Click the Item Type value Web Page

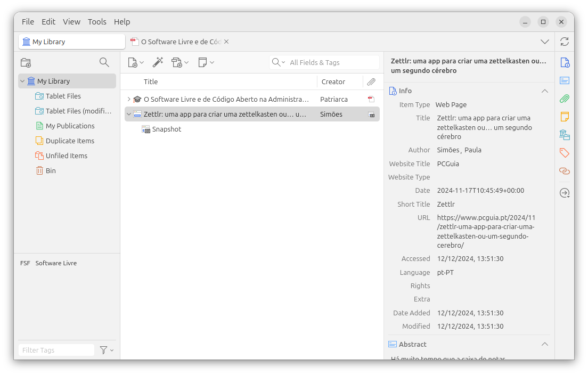[451, 104]
